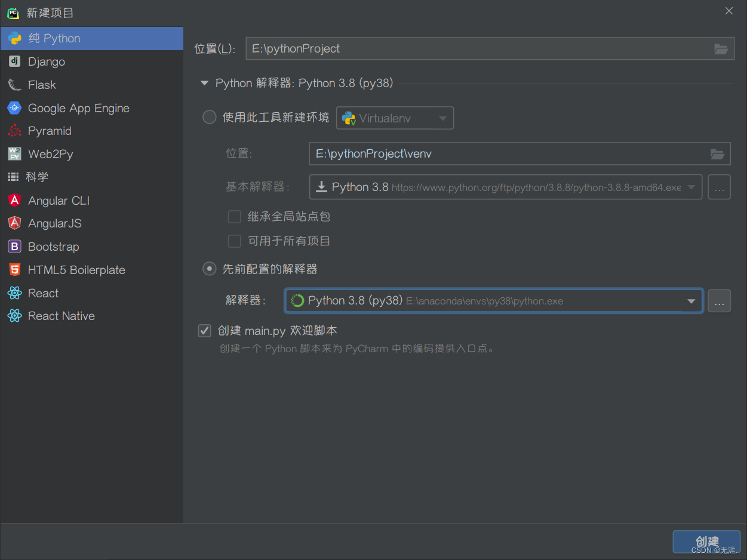
Task: Click the AngularJS shield icon
Action: [x=14, y=223]
